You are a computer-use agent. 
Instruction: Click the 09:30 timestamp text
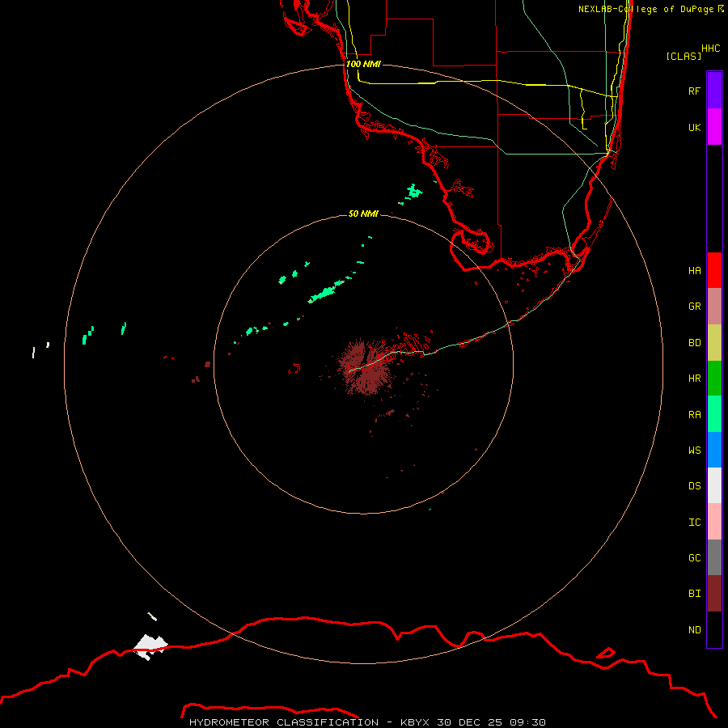pyautogui.click(x=527, y=722)
